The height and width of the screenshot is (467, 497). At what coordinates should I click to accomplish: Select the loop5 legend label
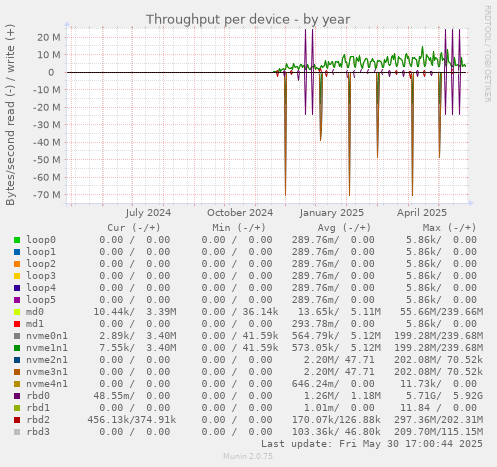tap(41, 300)
